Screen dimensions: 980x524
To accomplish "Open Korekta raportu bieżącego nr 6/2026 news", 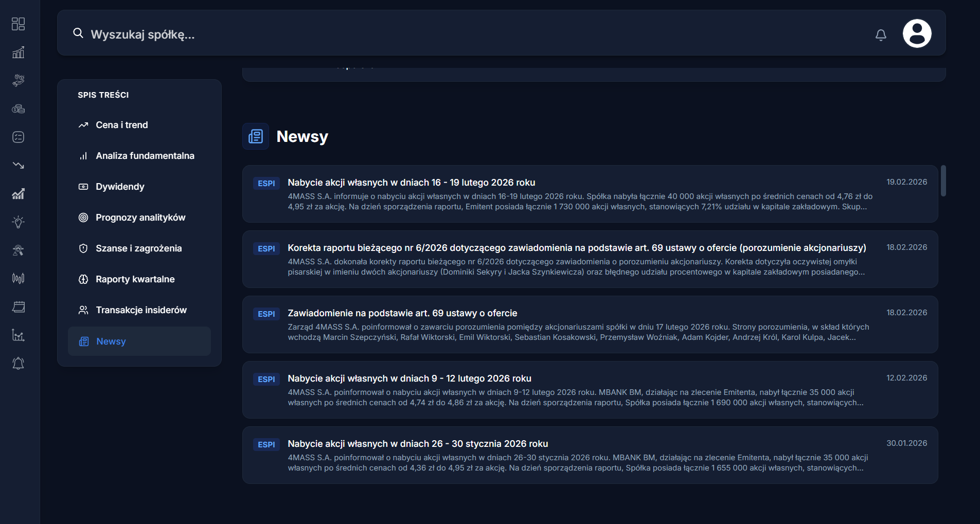I will pos(576,248).
